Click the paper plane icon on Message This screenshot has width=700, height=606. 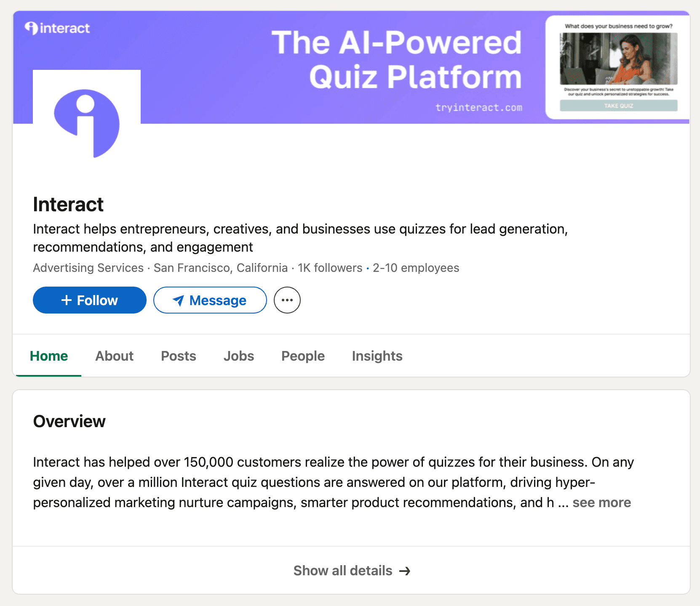179,300
